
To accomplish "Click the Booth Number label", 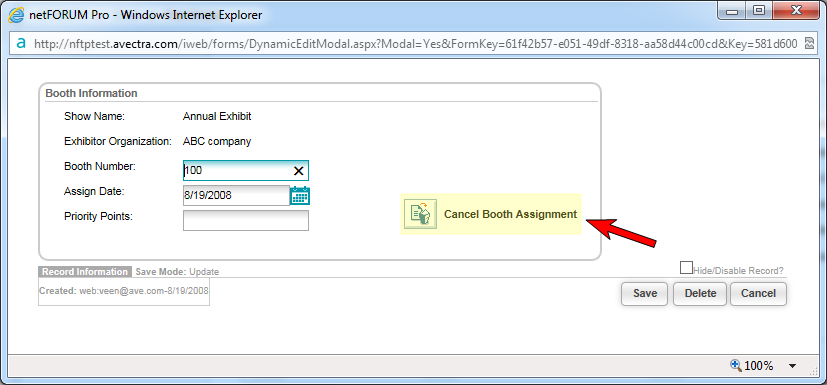I will pyautogui.click(x=100, y=167).
